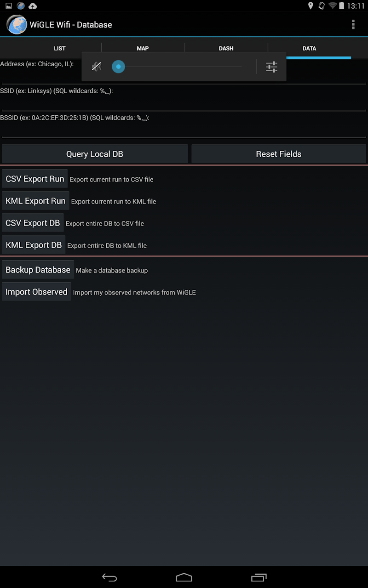This screenshot has height=588, width=368.
Task: Switch to the LIST tab
Action: point(60,48)
